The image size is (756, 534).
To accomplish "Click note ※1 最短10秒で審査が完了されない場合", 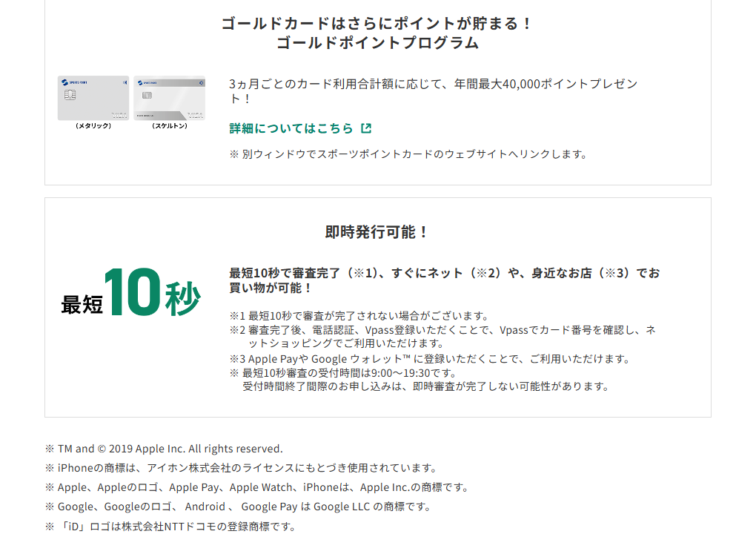I will click(359, 316).
